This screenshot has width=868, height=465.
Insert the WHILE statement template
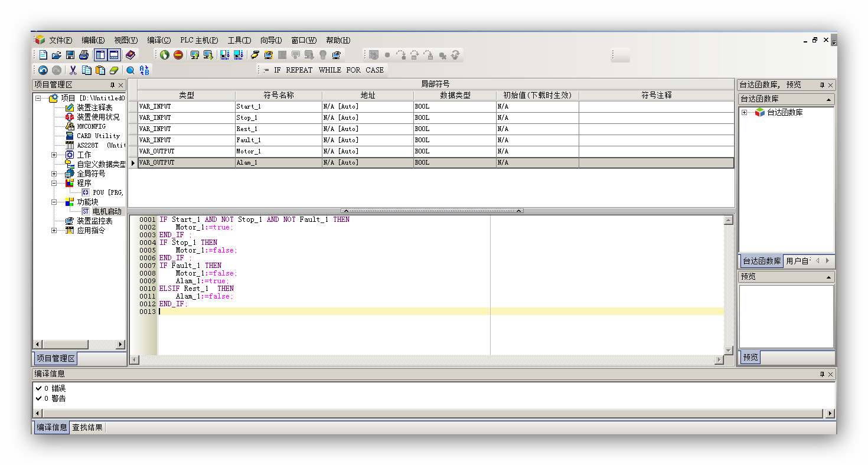[329, 70]
